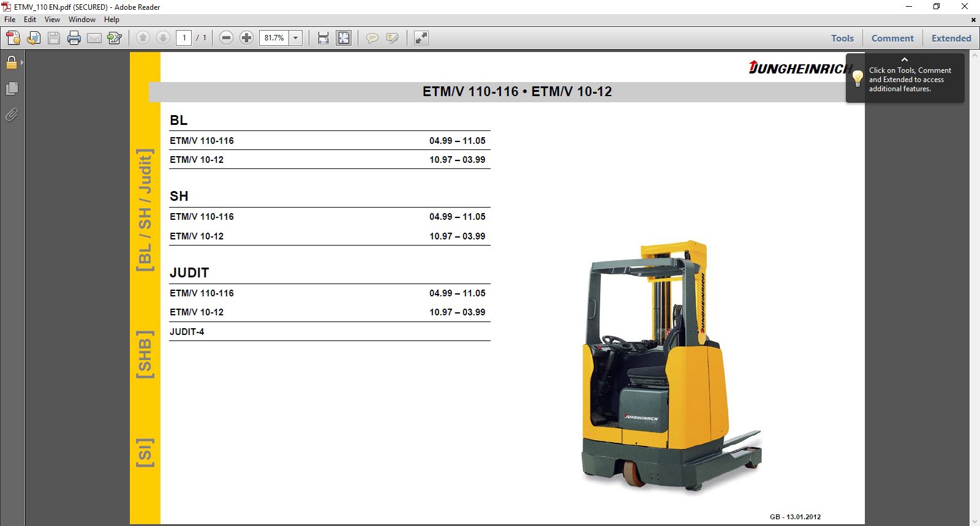Zoom in with the plus button

(246, 38)
